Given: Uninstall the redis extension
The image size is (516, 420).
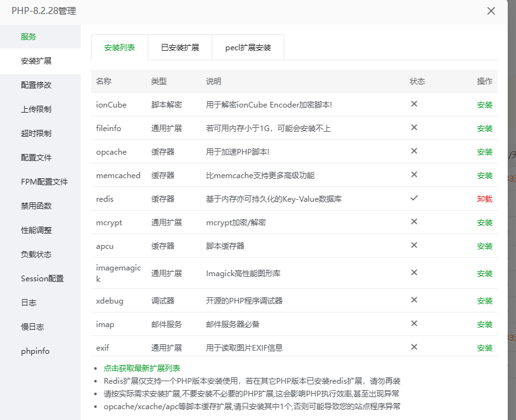Looking at the screenshot, I should tap(484, 199).
